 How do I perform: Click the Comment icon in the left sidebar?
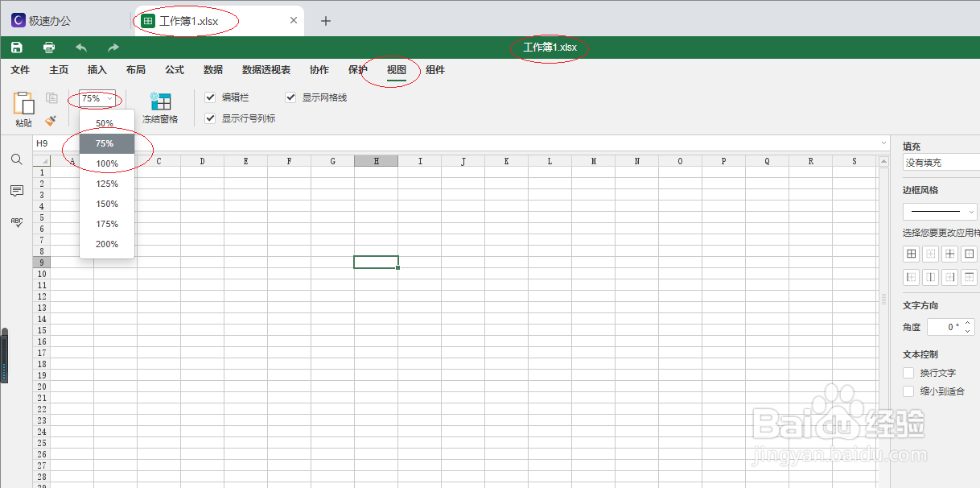[16, 191]
